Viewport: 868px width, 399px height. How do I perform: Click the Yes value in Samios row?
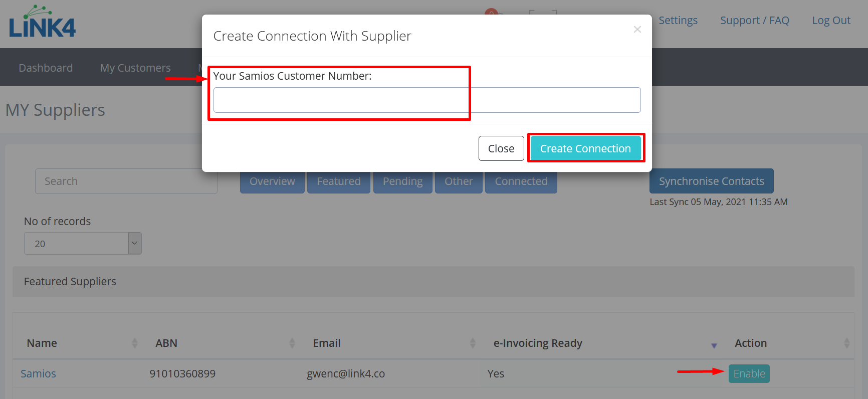(x=496, y=373)
